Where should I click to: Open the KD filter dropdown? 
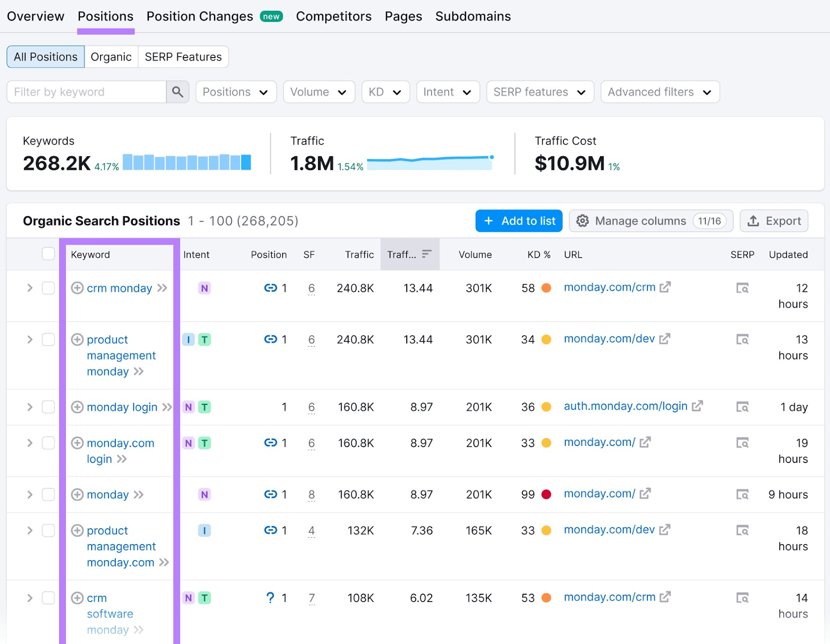pos(385,92)
